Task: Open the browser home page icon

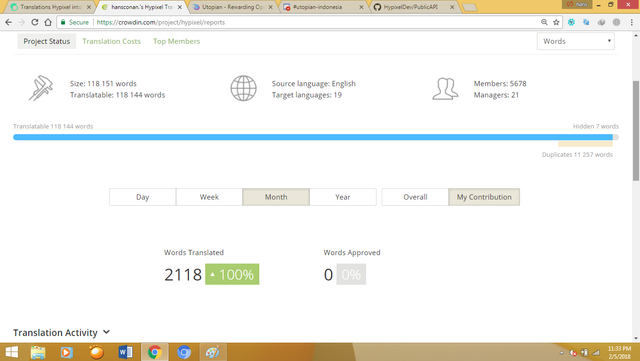Action: (48, 22)
